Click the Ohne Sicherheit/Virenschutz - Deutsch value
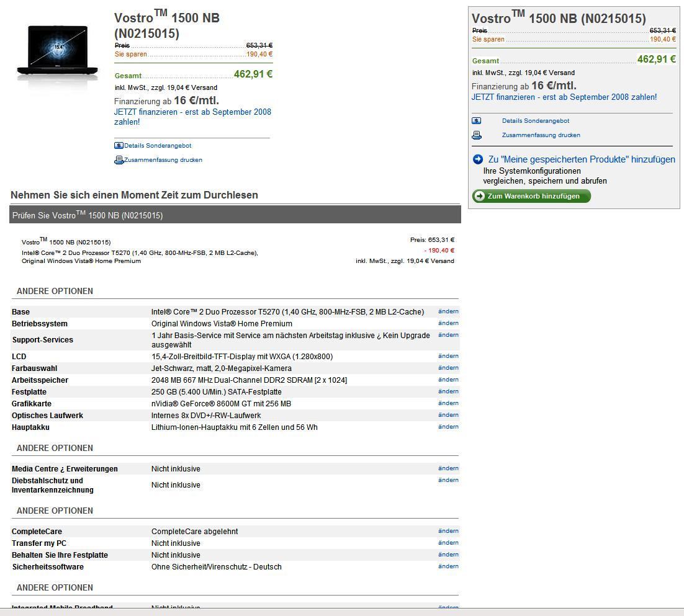The image size is (684, 616). [217, 567]
